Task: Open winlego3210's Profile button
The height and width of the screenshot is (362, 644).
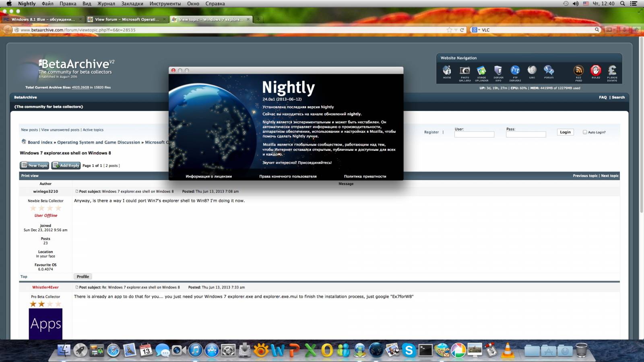Action: coord(83,277)
